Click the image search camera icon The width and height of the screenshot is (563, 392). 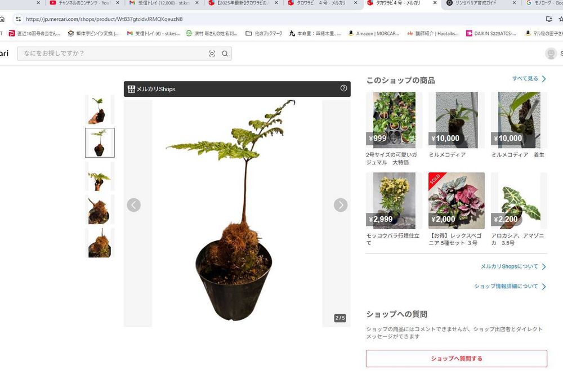[212, 54]
